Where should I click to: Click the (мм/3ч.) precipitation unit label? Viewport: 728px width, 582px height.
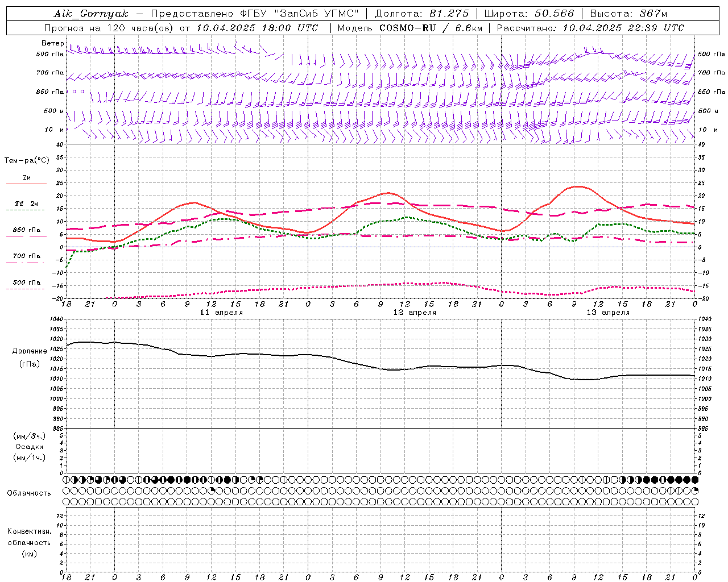30,436
